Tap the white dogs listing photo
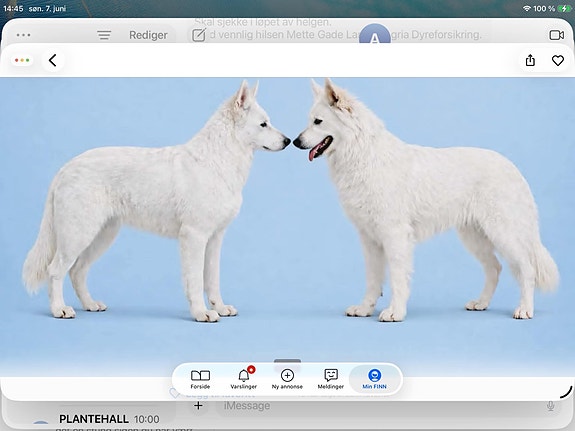 288,220
